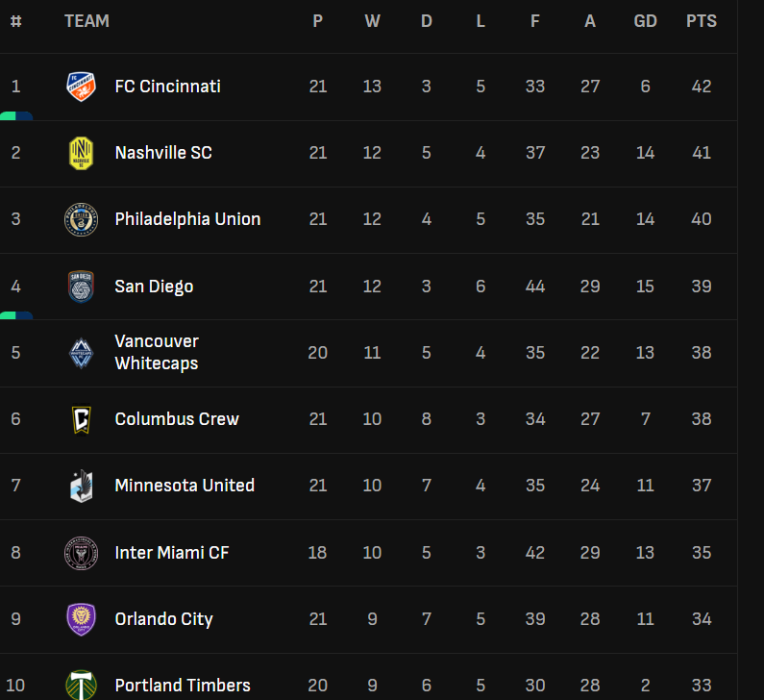Click the San Diego club logo
The height and width of the screenshot is (700, 764).
pos(81,287)
